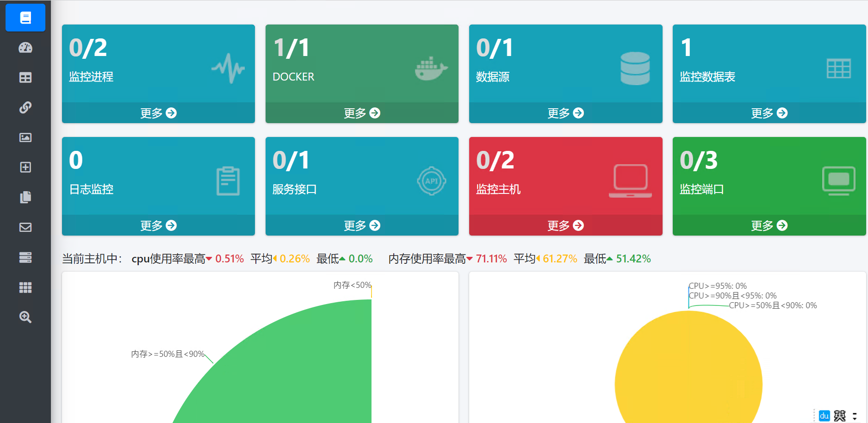Select the add-square icon in sidebar

25,167
